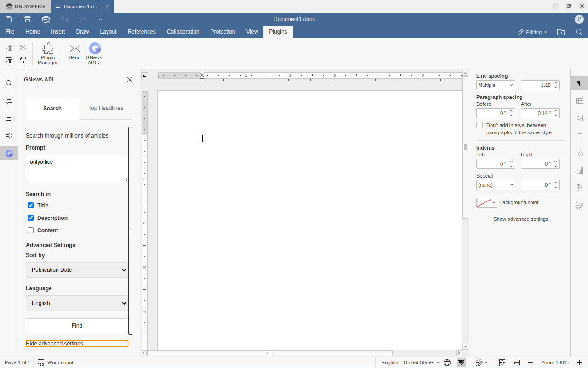Open Chart settings in right sidebar
This screenshot has width=588, height=368.
coord(579,171)
